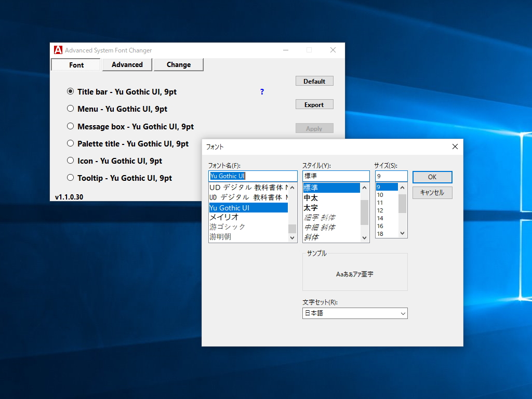Image resolution: width=532 pixels, height=399 pixels.
Task: Select the Tooltip font setting
Action: (x=70, y=178)
